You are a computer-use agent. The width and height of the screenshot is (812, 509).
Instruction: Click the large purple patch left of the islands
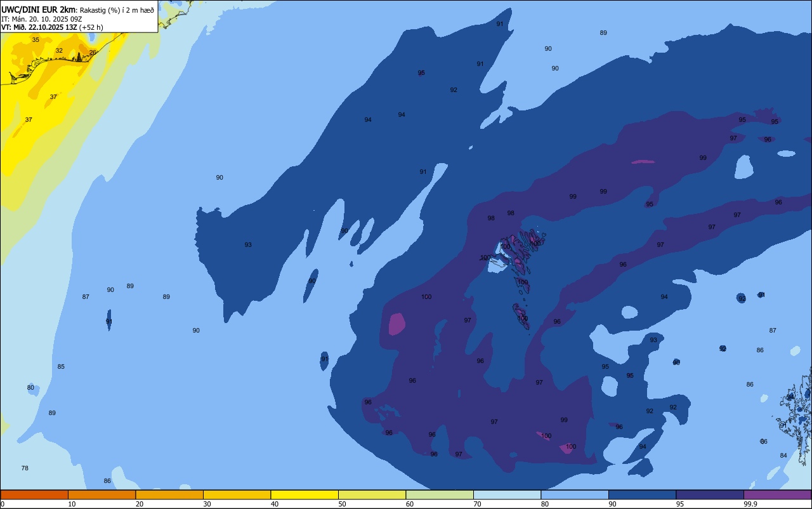396,324
